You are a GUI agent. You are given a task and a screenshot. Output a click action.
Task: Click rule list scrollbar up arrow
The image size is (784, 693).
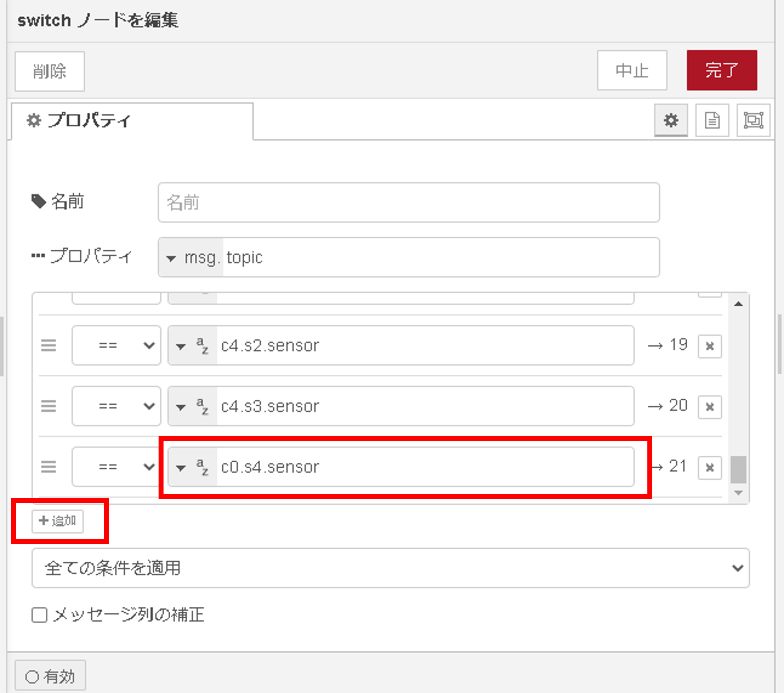738,304
